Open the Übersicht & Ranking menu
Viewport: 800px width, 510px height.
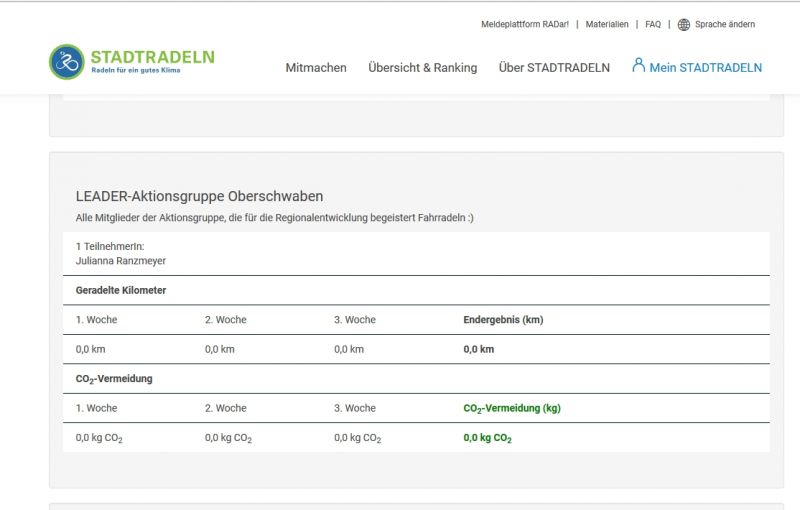pos(422,68)
